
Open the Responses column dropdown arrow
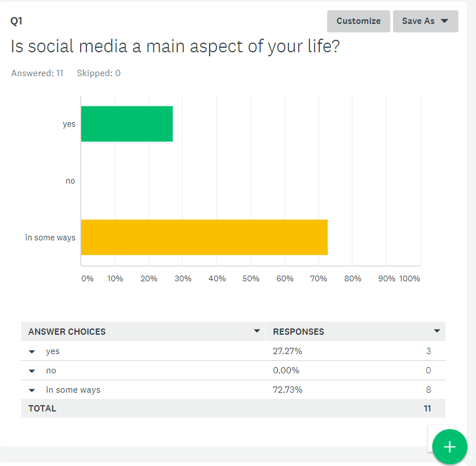(436, 331)
